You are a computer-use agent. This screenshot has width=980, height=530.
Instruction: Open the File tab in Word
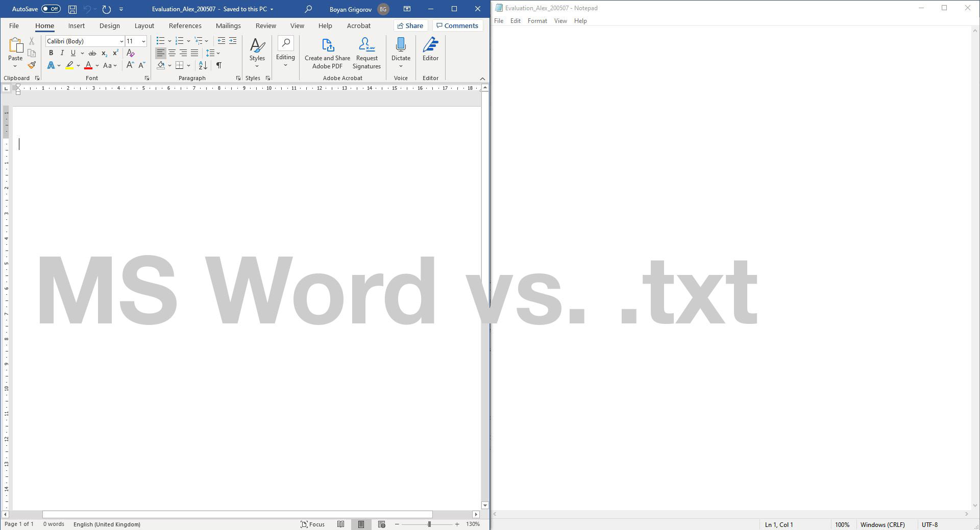click(14, 26)
